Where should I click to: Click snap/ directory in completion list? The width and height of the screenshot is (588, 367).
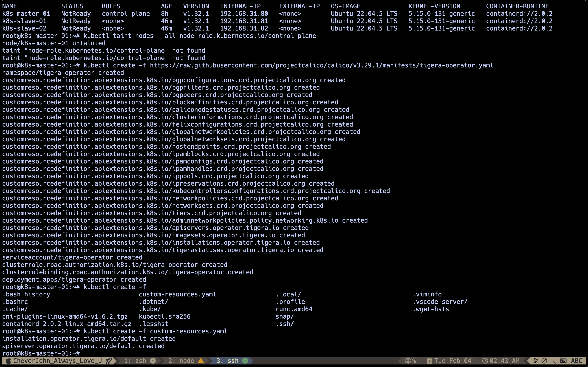coord(285,316)
